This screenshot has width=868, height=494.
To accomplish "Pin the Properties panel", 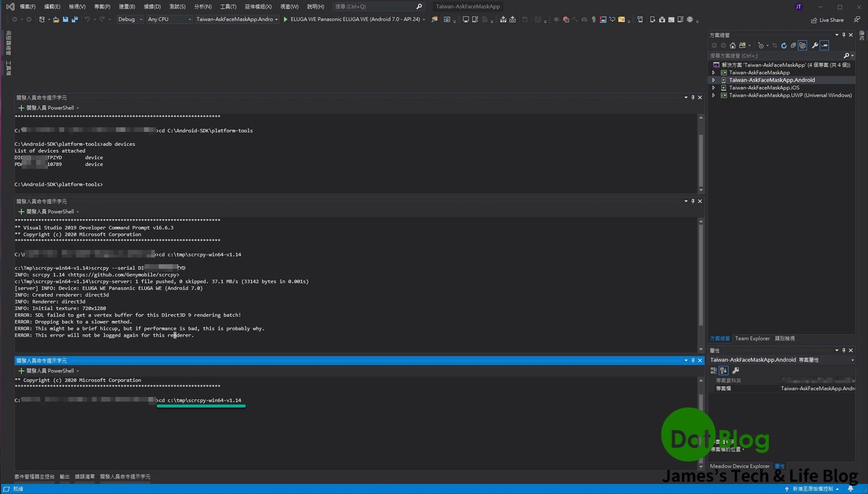I will pyautogui.click(x=843, y=350).
